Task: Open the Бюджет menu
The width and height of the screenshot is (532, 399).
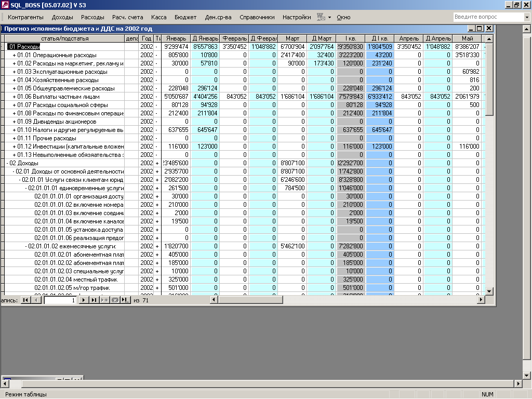Action: 185,17
